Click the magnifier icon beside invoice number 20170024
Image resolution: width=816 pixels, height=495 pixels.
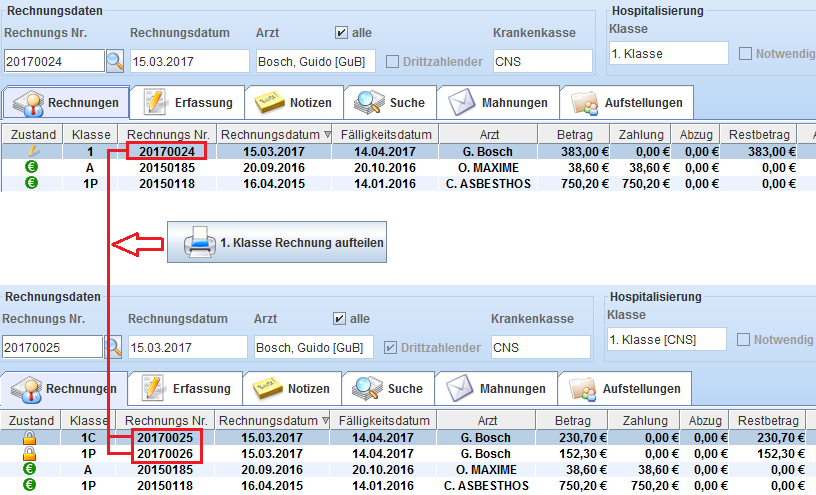(x=115, y=61)
